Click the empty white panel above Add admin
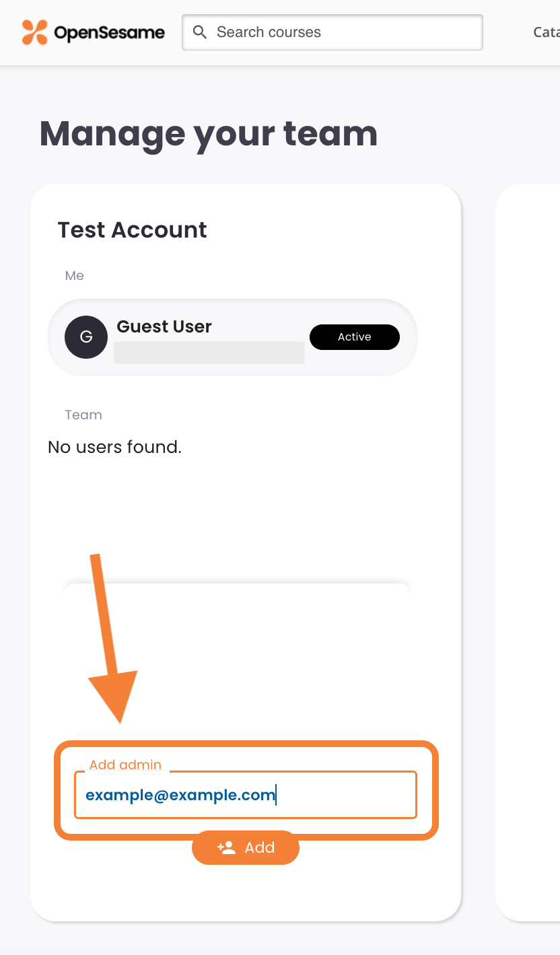 coord(236,660)
